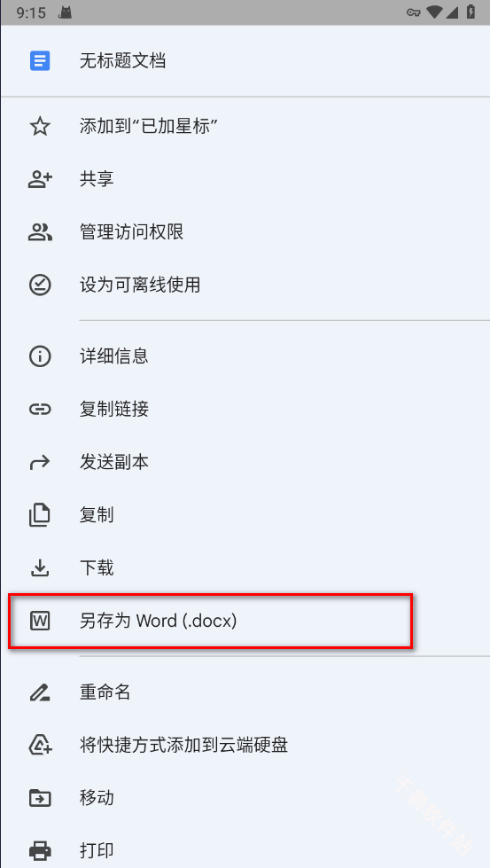Toggle 设为可离线使用 offline availability
The image size is (490, 868).
tap(245, 285)
